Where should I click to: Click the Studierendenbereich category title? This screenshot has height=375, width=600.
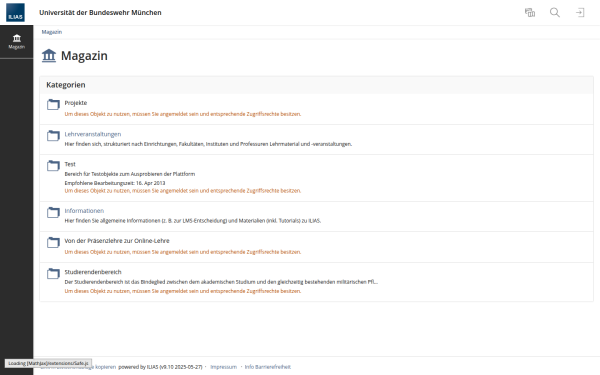click(x=93, y=272)
